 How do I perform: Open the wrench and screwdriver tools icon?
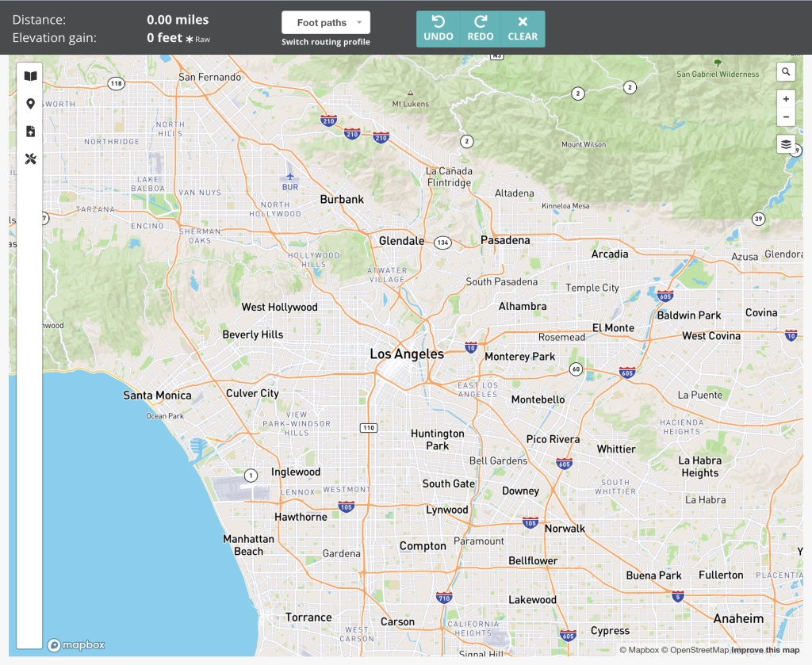pyautogui.click(x=31, y=159)
